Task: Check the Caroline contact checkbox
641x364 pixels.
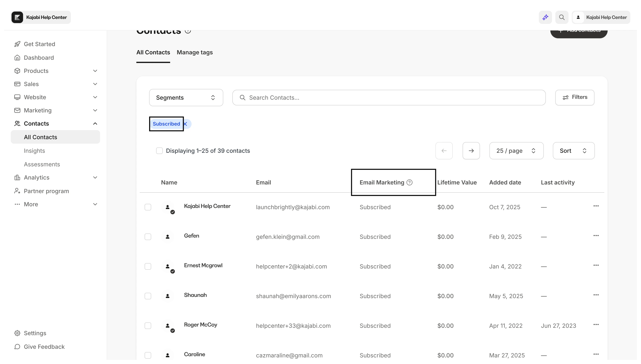Action: pos(148,355)
